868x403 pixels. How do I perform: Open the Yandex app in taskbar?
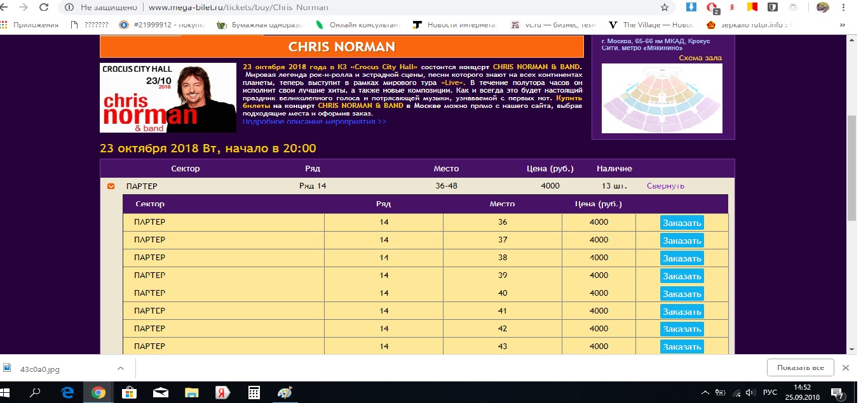[222, 392]
